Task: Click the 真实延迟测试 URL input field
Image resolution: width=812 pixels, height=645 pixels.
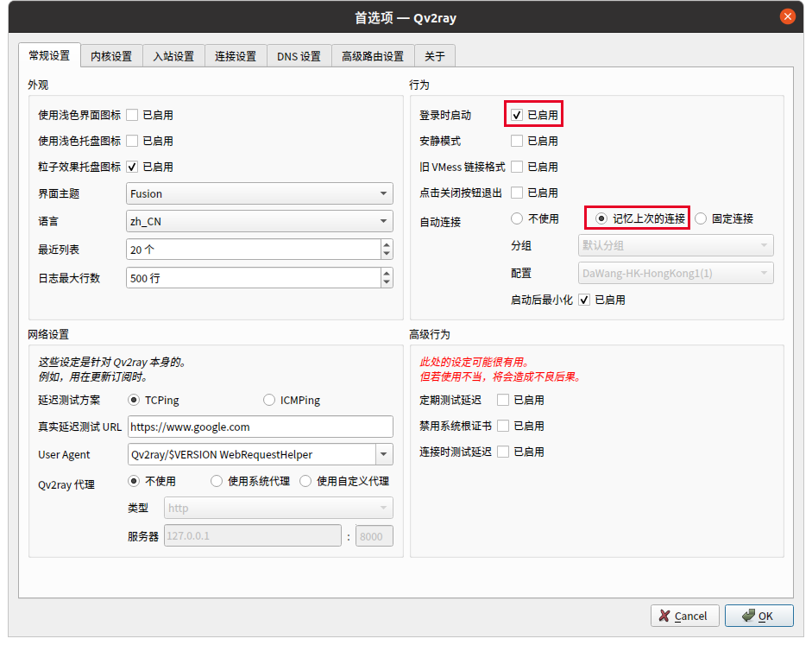Action: pyautogui.click(x=261, y=427)
